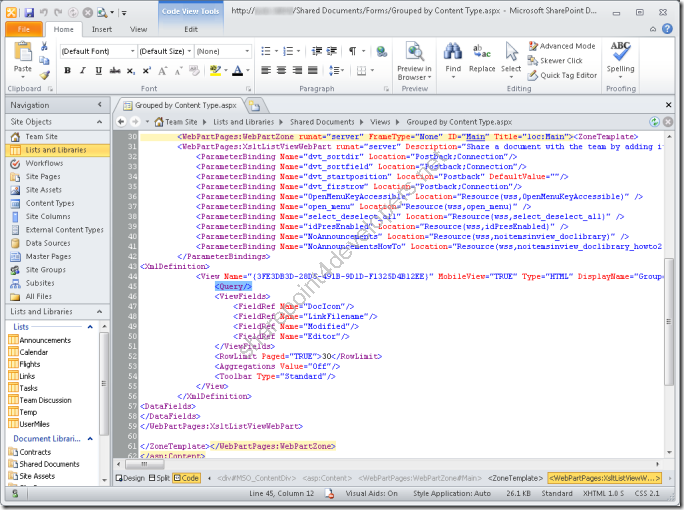This screenshot has height=510, width=684.
Task: Switch to the View ribbon tab
Action: coord(138,29)
